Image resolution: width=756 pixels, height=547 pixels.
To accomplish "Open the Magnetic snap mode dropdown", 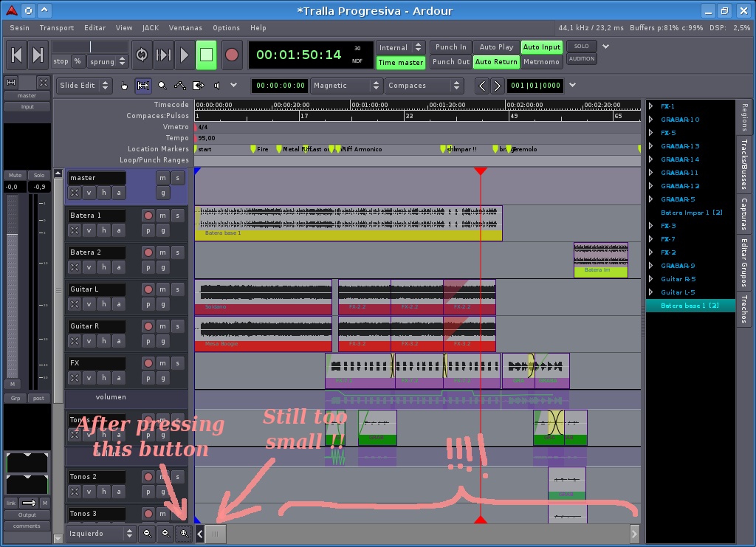I will pos(346,86).
